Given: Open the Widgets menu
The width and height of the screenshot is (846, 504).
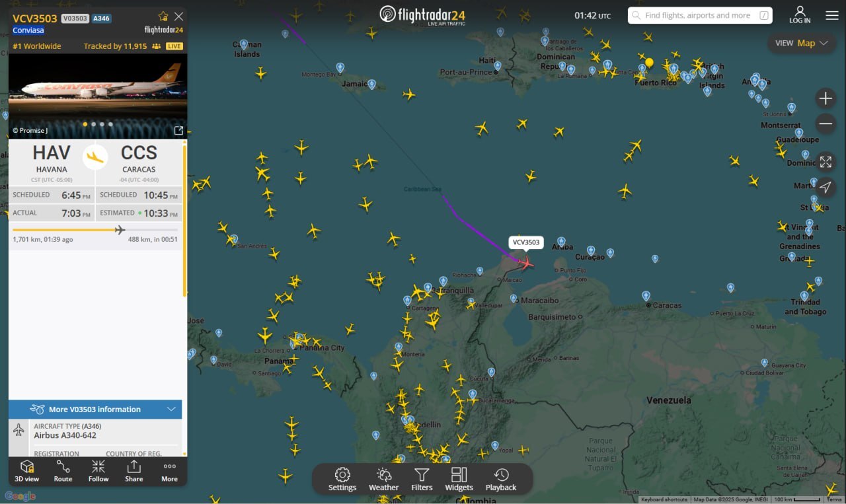Looking at the screenshot, I should tap(459, 479).
